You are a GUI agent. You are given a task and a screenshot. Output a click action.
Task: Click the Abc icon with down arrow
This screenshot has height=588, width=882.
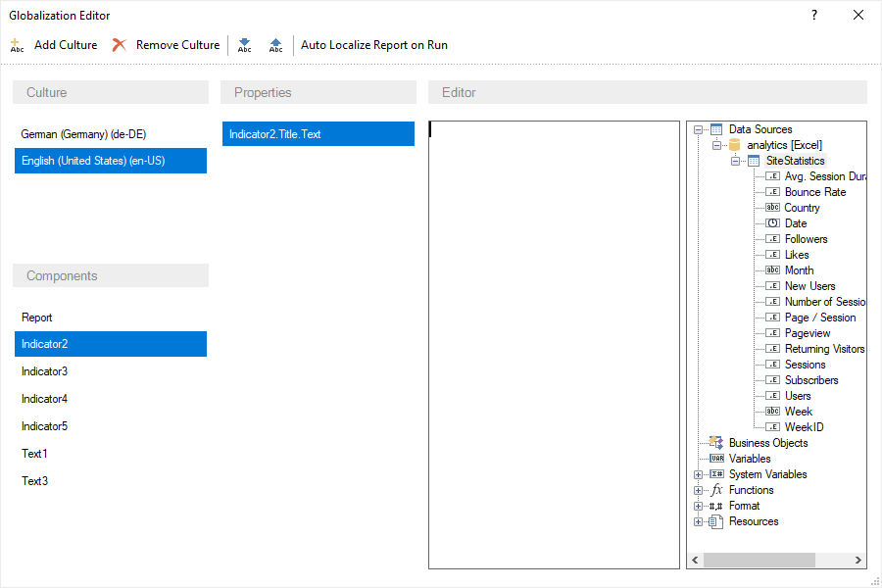245,45
